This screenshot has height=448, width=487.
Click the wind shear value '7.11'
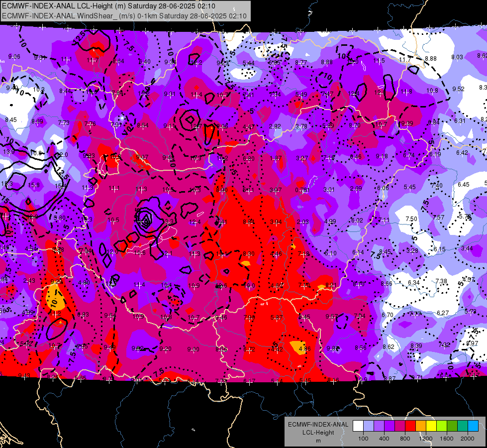tap(384, 220)
